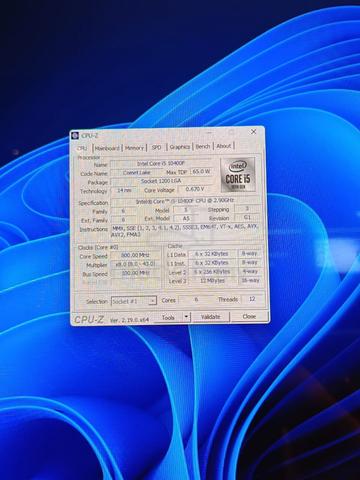Click the Bus Speed value 100.00 MHz
This screenshot has height=480, width=360.
[136, 273]
